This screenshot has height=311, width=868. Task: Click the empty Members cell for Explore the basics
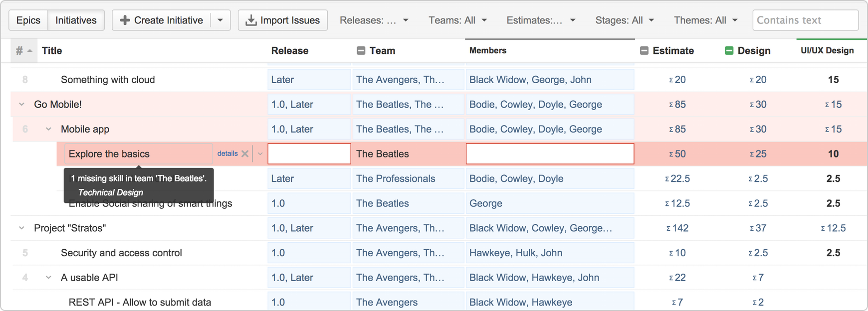click(x=550, y=154)
